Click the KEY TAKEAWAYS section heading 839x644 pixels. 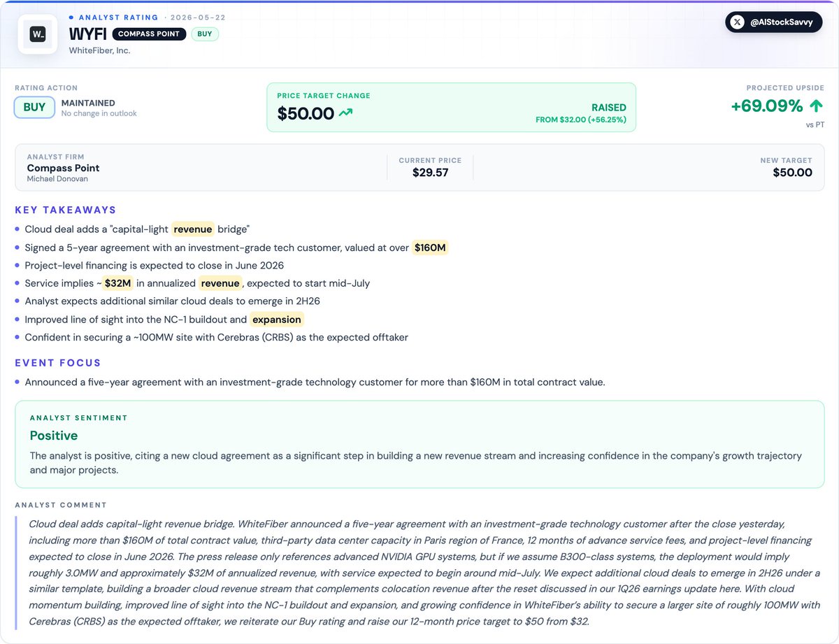(66, 210)
